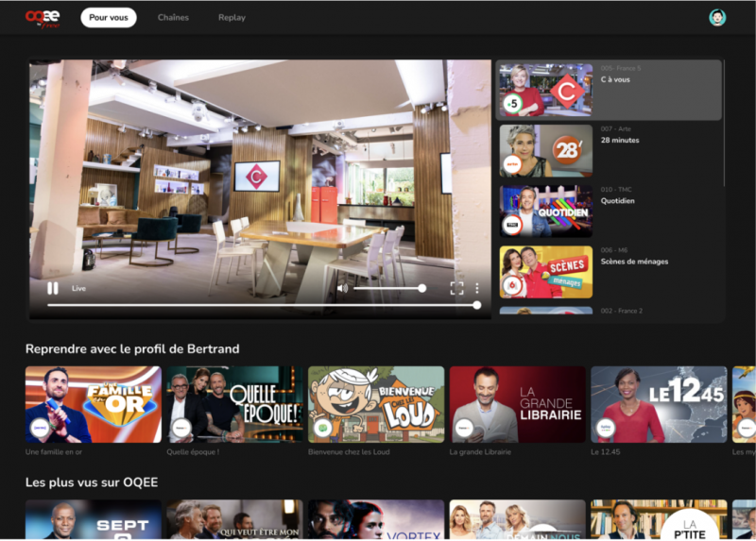Open the user profile avatar
The width and height of the screenshot is (756, 541).
(x=717, y=18)
